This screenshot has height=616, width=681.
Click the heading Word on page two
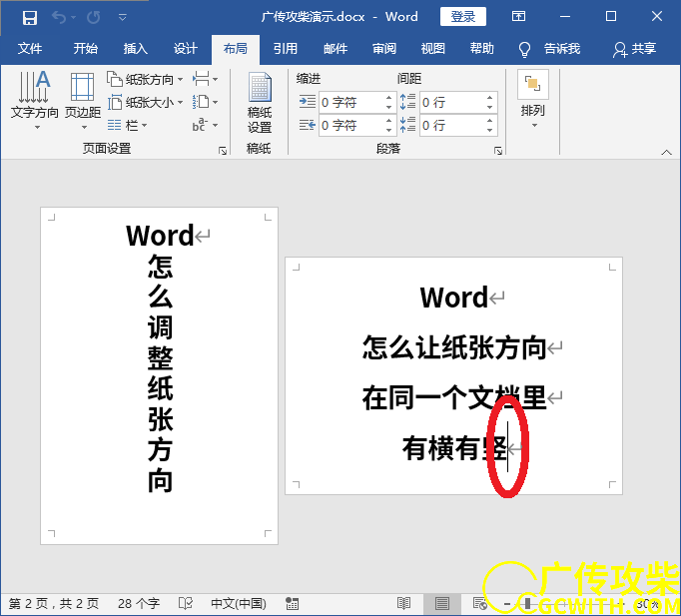click(454, 298)
